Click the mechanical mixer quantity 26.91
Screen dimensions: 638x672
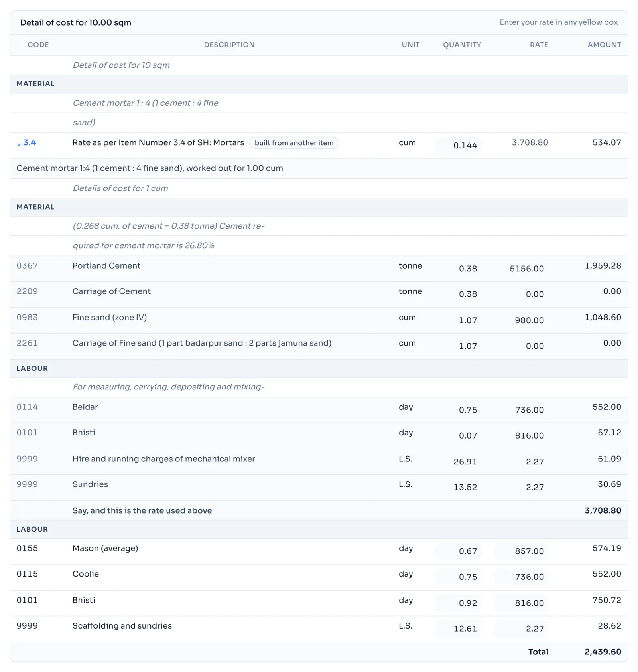(465, 462)
